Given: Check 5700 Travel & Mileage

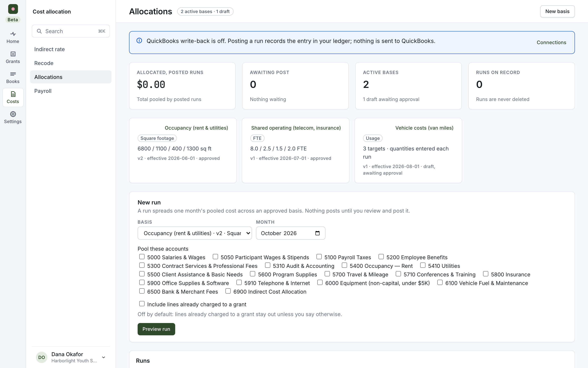Looking at the screenshot, I should coord(327,274).
